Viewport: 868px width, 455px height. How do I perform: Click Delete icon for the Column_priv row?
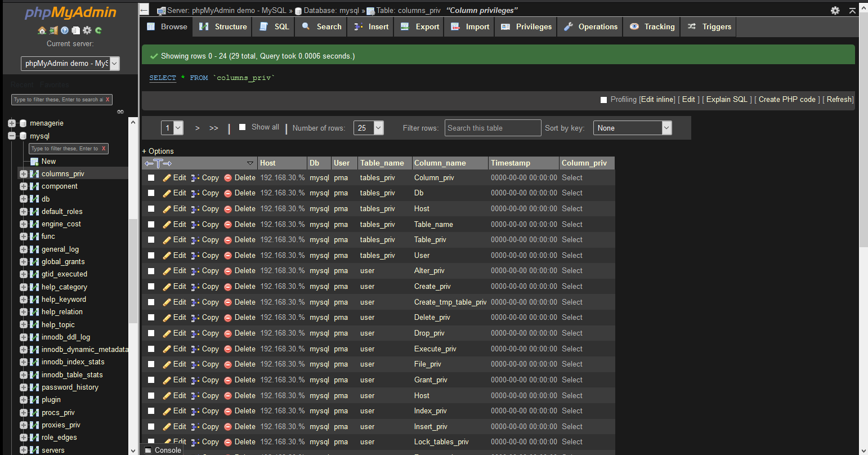[x=239, y=177]
